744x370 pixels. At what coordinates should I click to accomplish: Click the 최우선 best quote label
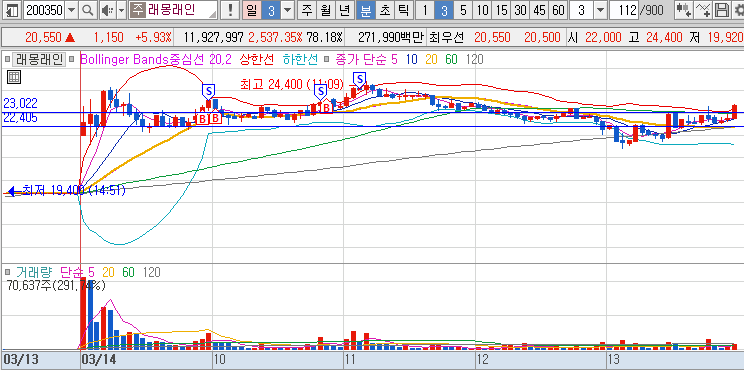click(x=446, y=37)
